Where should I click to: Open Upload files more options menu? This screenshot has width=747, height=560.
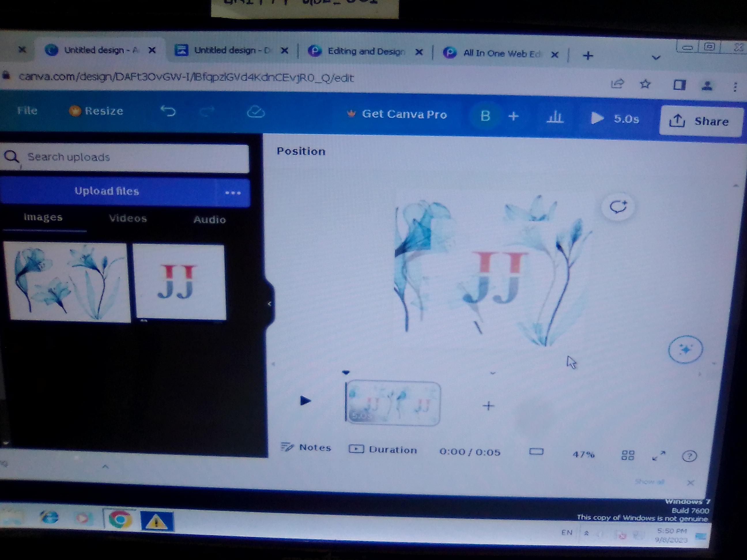[233, 193]
